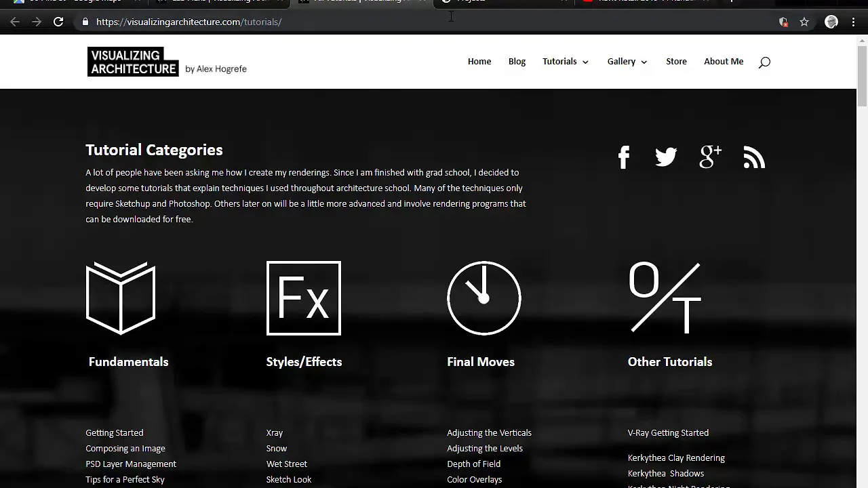Expand the Gallery menu chevron
The height and width of the screenshot is (488, 868).
point(644,62)
